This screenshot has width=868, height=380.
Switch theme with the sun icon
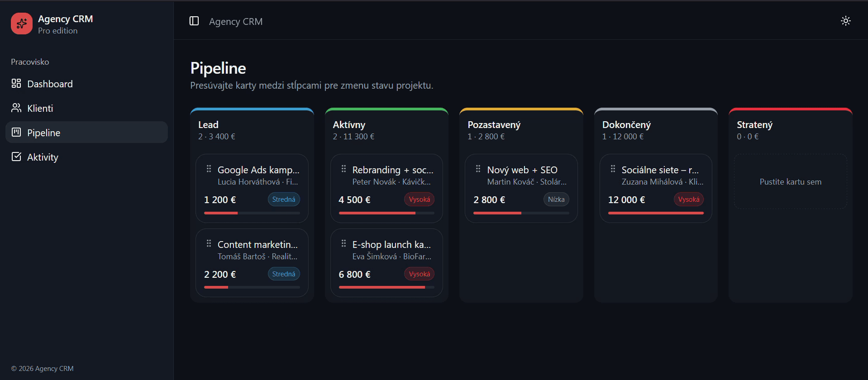point(845,21)
